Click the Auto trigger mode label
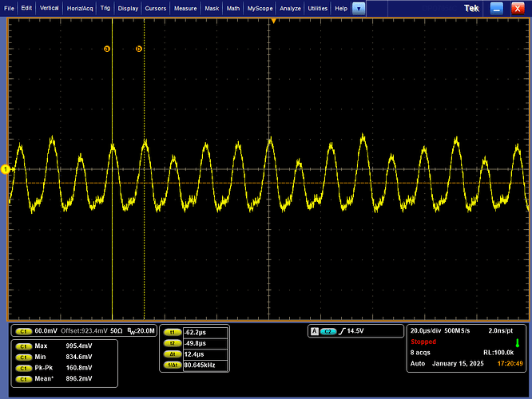The image size is (532, 399). [418, 363]
